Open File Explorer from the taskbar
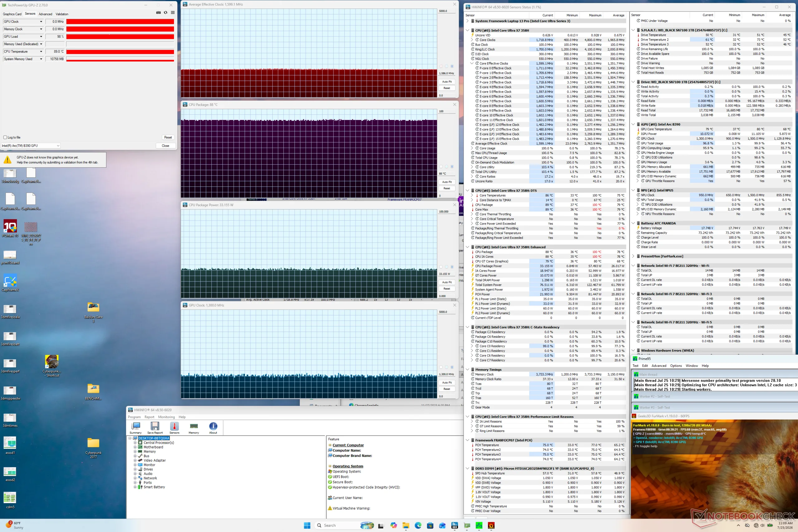 pyautogui.click(x=406, y=525)
